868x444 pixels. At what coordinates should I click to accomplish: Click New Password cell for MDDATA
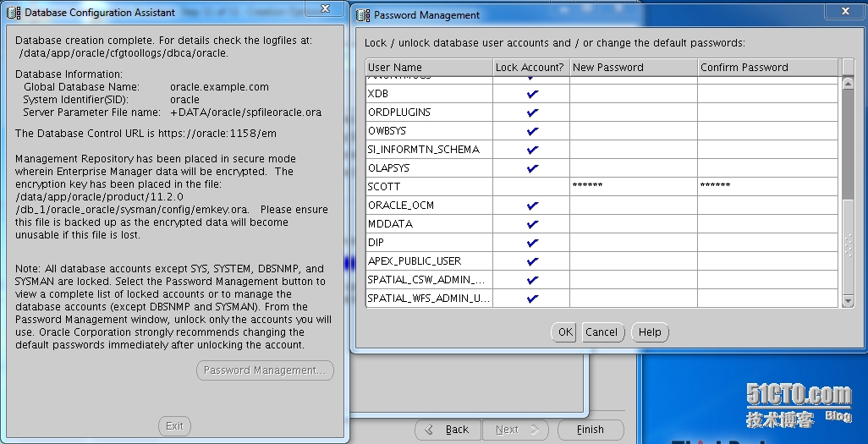pyautogui.click(x=634, y=223)
